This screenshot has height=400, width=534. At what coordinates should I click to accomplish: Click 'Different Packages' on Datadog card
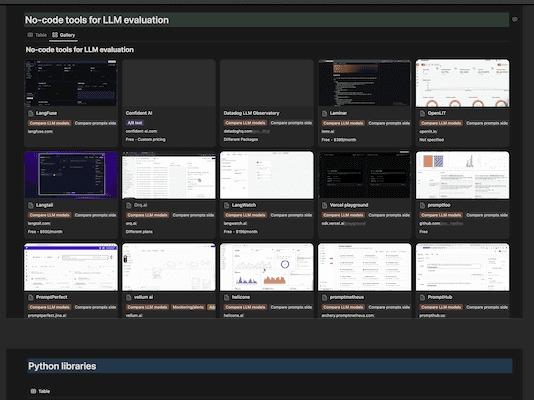pos(241,140)
